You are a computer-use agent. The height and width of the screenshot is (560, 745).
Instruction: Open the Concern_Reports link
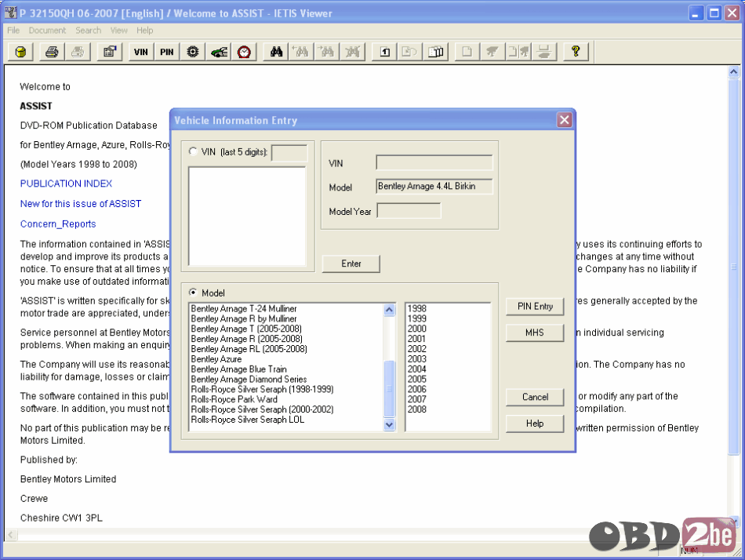(58, 224)
